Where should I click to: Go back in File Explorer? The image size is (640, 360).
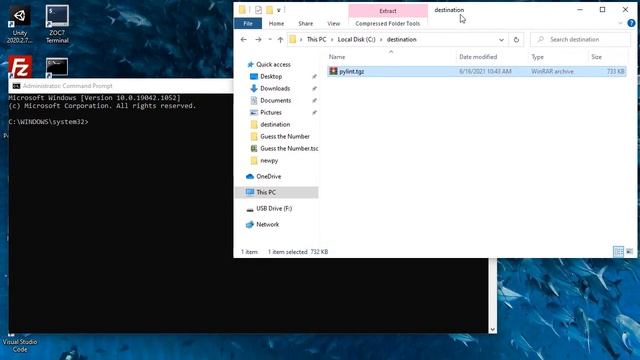tap(244, 40)
